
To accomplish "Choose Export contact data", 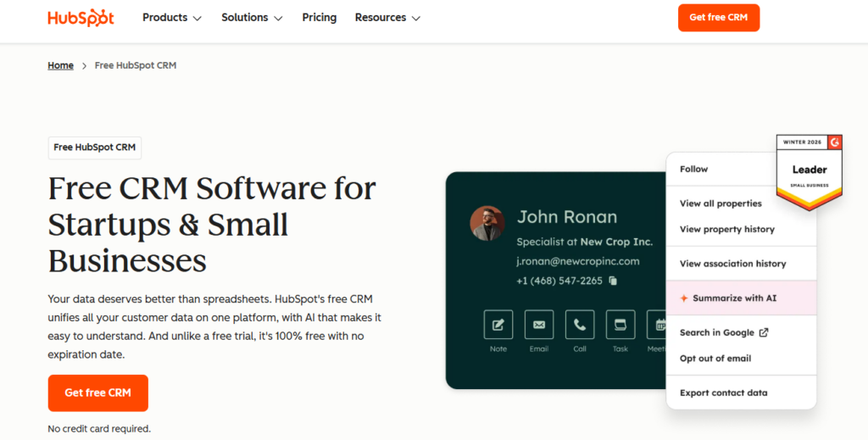I will click(x=724, y=393).
